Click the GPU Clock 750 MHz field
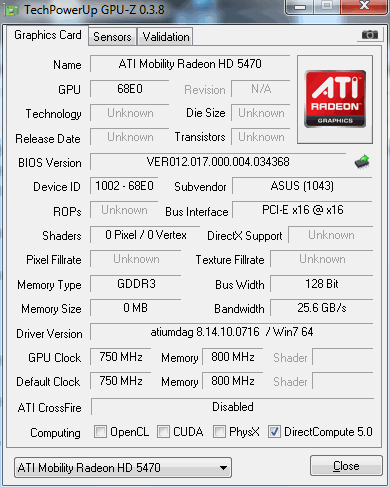Viewport: 390px width, 488px height. point(121,357)
